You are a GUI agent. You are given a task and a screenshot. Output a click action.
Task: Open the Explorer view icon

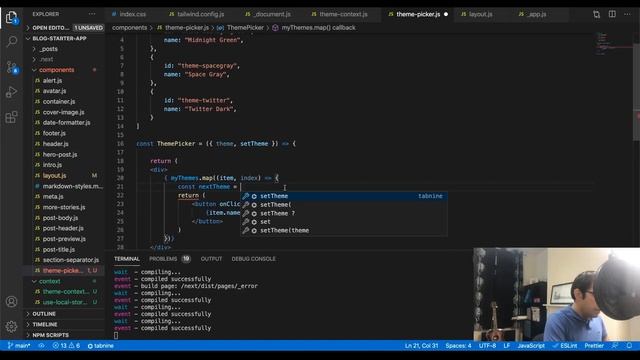pyautogui.click(x=11, y=17)
